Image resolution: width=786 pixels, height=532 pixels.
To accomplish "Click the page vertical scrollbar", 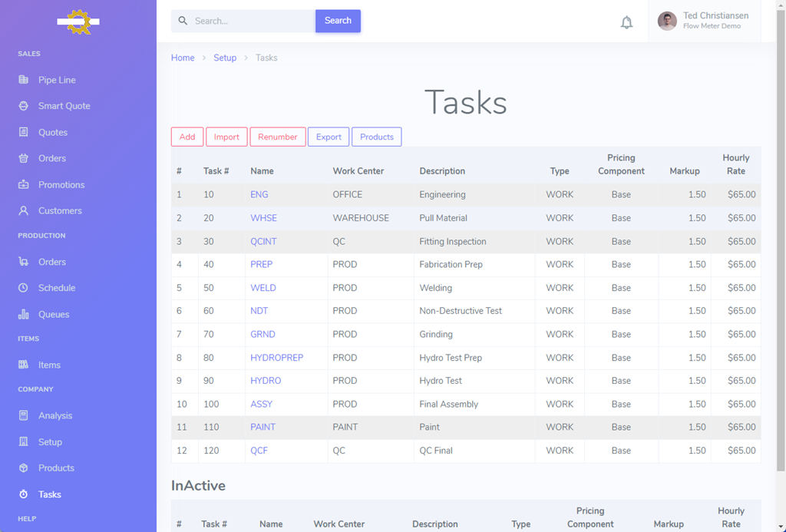I will click(x=781, y=230).
